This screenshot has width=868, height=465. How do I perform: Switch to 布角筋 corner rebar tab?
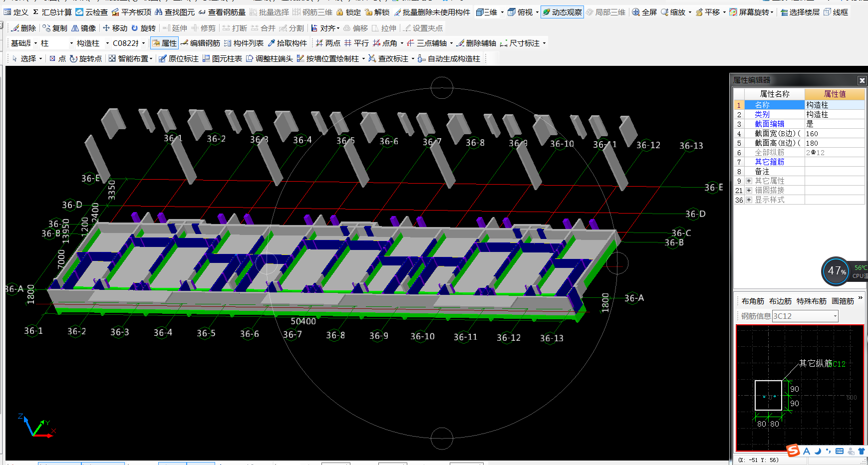[x=753, y=301]
